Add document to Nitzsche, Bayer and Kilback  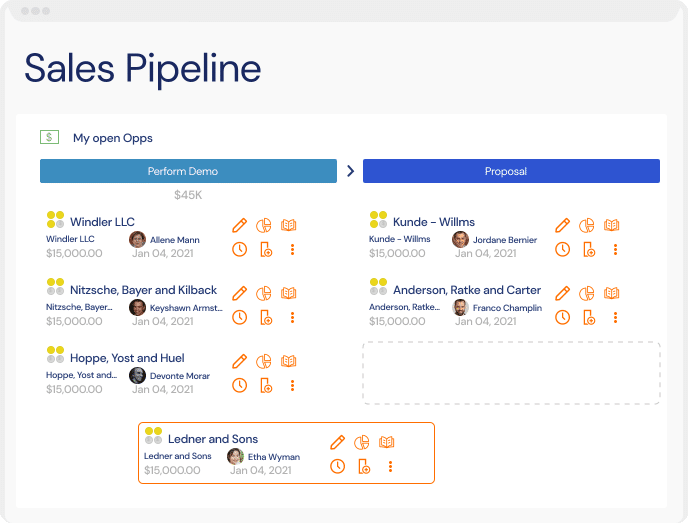(266, 317)
